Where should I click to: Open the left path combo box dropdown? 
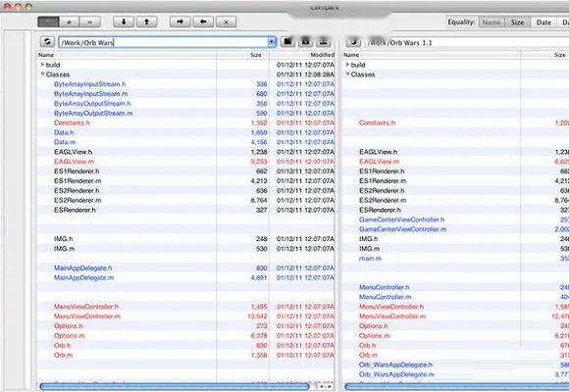[272, 42]
